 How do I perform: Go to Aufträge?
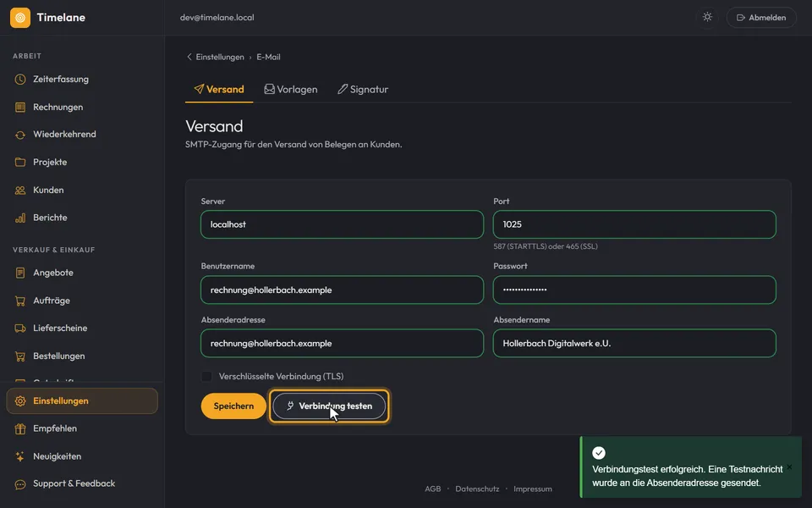[x=82, y=301]
